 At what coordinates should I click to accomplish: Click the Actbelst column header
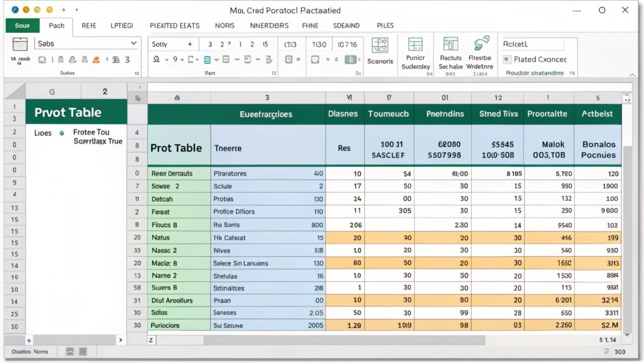(597, 114)
